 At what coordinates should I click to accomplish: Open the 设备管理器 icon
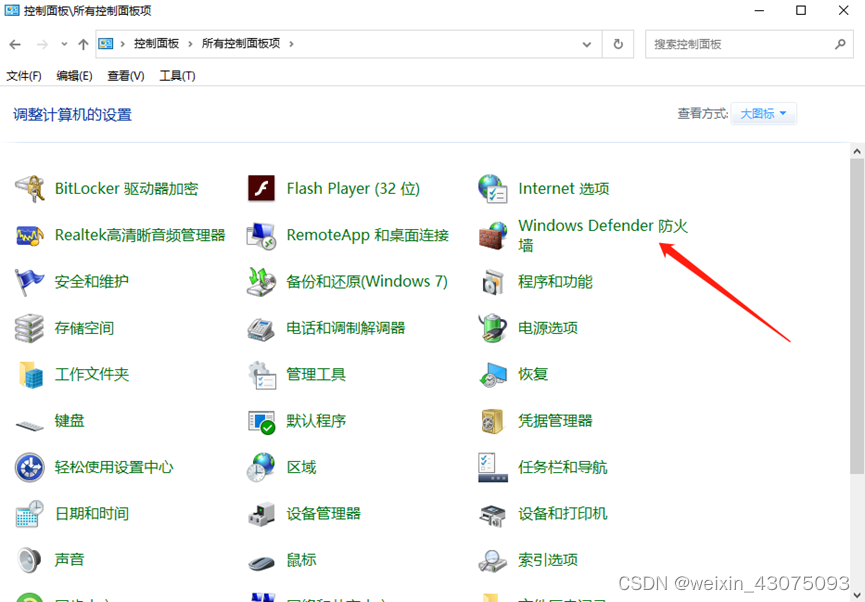point(261,514)
